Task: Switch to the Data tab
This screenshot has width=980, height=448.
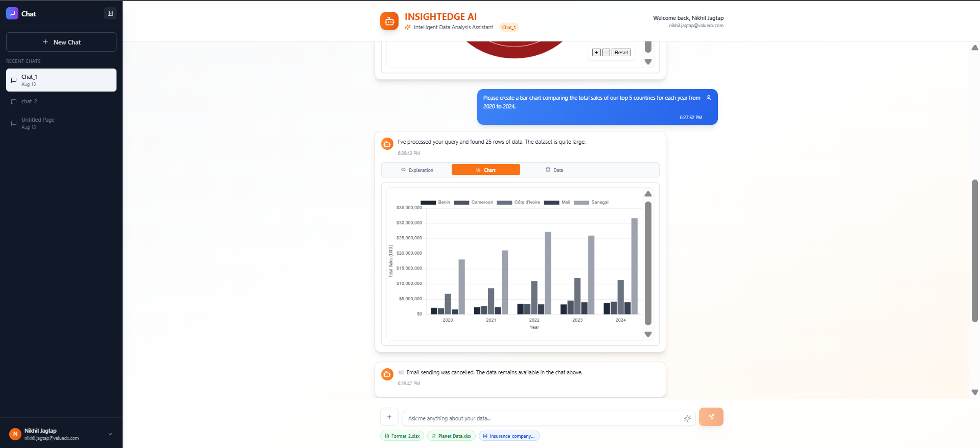Action: click(554, 170)
